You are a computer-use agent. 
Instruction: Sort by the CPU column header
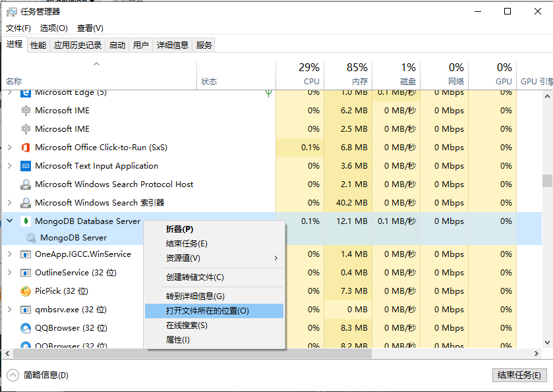(x=300, y=74)
